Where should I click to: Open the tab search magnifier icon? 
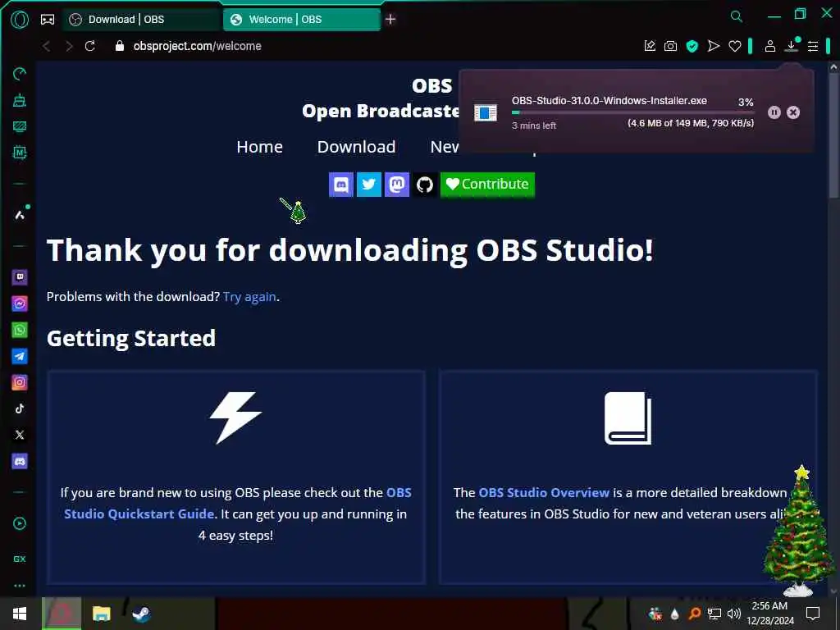point(737,16)
